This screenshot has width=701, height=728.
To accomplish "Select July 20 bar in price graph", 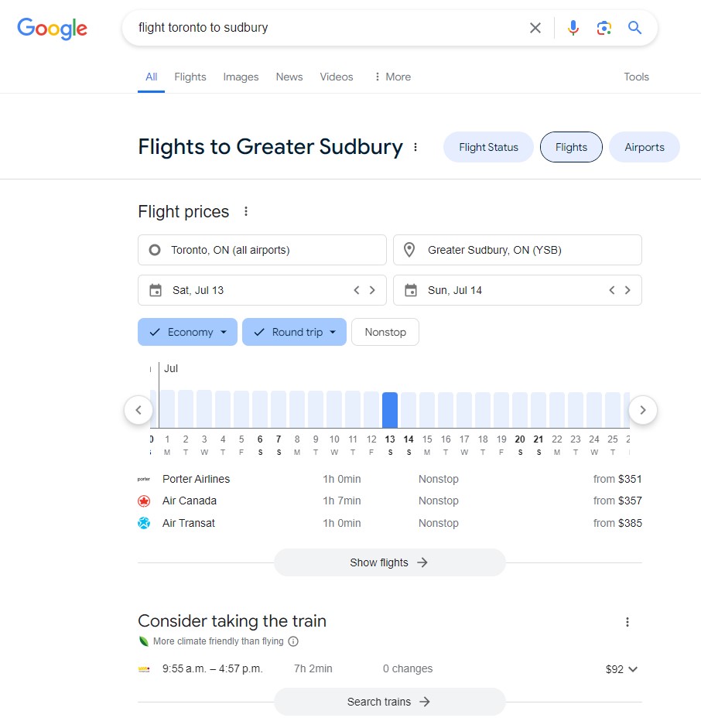I will (x=520, y=410).
